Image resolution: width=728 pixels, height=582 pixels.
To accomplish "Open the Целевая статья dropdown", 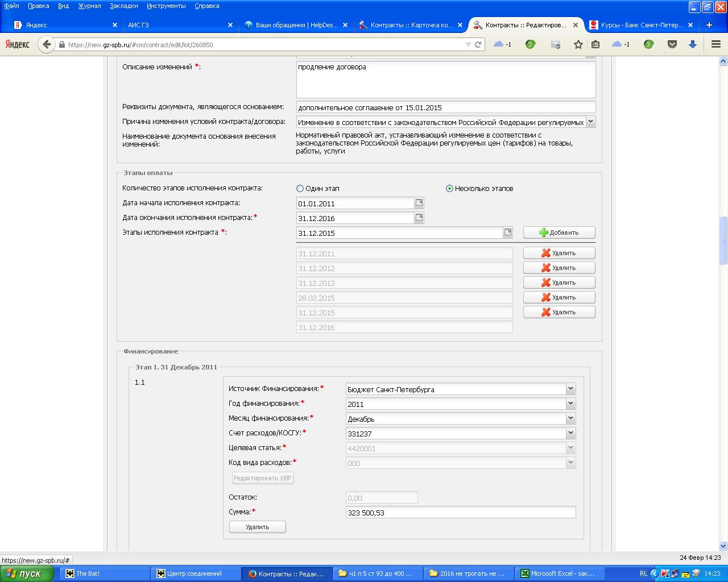I will pos(570,448).
